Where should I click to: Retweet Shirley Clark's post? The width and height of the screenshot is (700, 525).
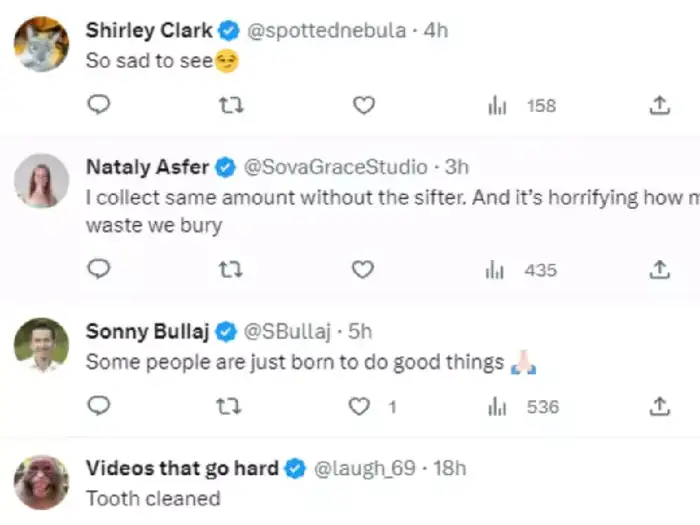[231, 105]
